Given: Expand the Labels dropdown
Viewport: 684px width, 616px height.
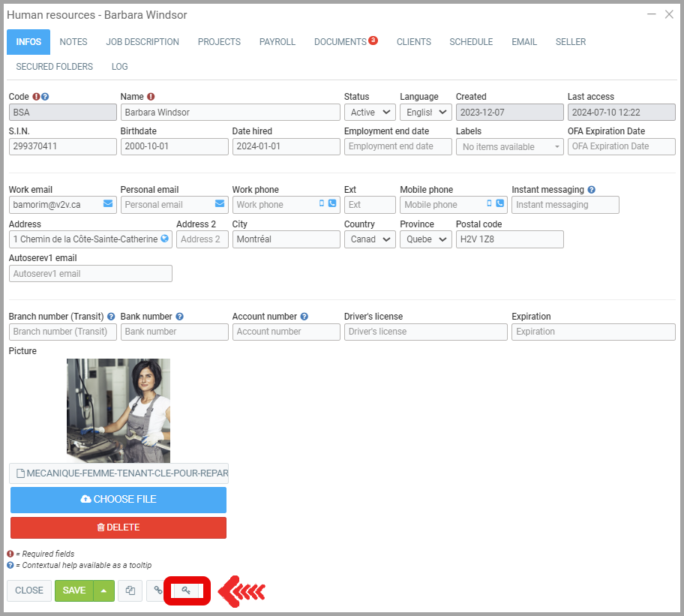Looking at the screenshot, I should (x=509, y=147).
